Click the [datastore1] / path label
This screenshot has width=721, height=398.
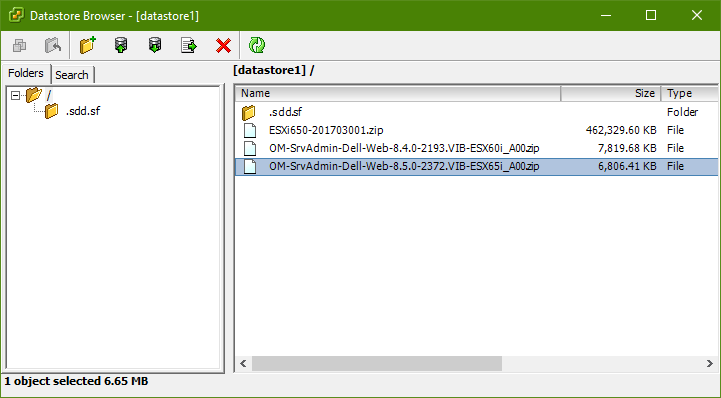coord(274,70)
